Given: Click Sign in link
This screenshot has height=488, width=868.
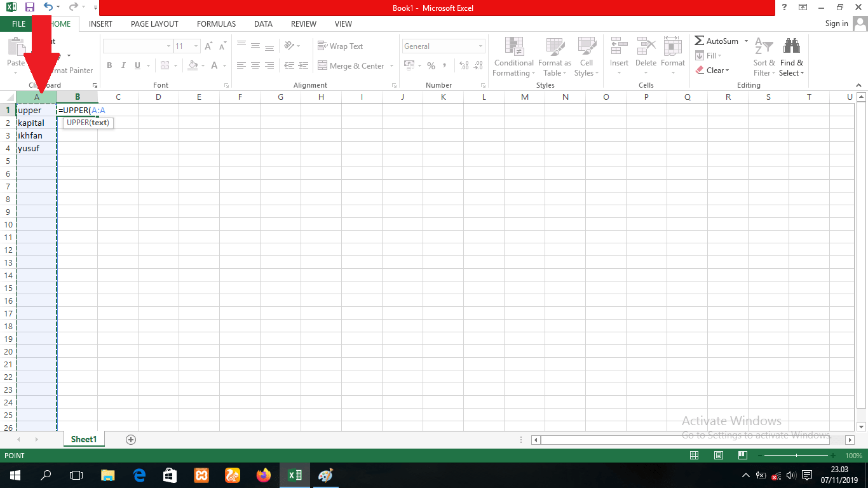Looking at the screenshot, I should tap(836, 24).
